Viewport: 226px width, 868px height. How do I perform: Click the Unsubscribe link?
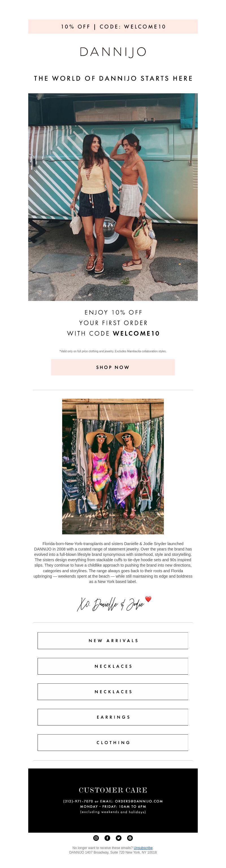pyautogui.click(x=143, y=848)
